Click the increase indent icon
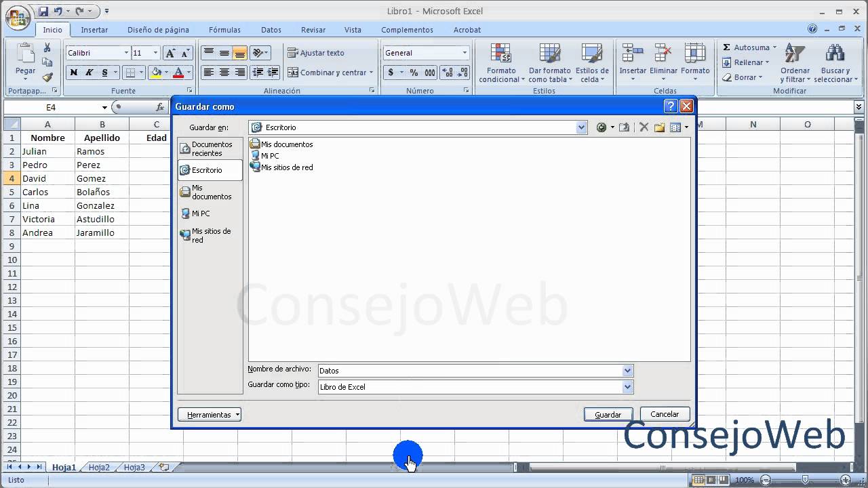 273,73
